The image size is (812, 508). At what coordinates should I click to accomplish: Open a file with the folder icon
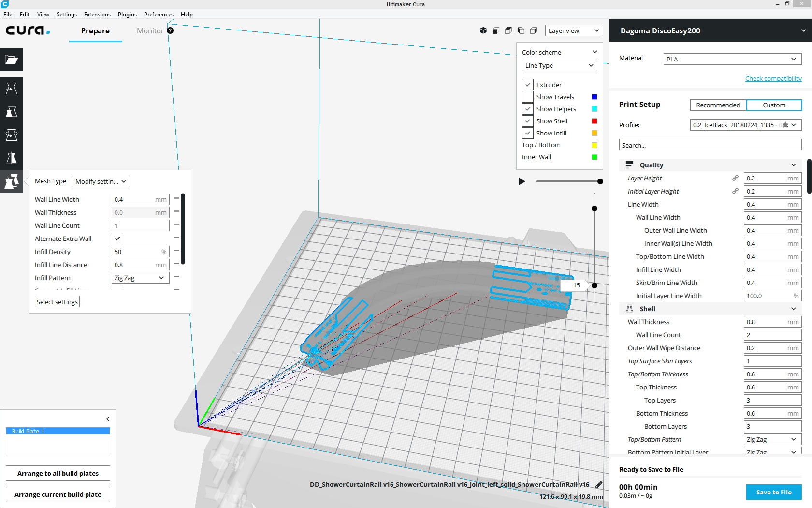pyautogui.click(x=12, y=60)
